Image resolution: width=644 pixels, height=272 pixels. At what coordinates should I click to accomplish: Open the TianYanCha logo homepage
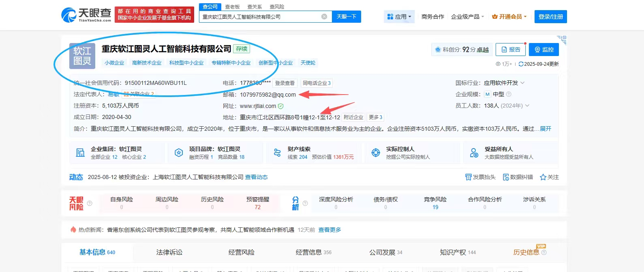point(86,15)
